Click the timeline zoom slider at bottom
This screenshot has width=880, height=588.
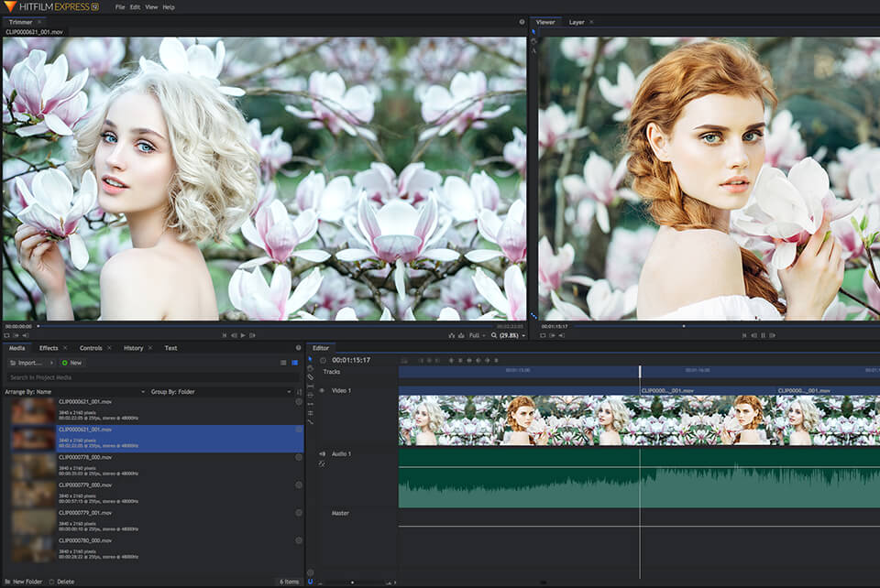pyautogui.click(x=353, y=582)
